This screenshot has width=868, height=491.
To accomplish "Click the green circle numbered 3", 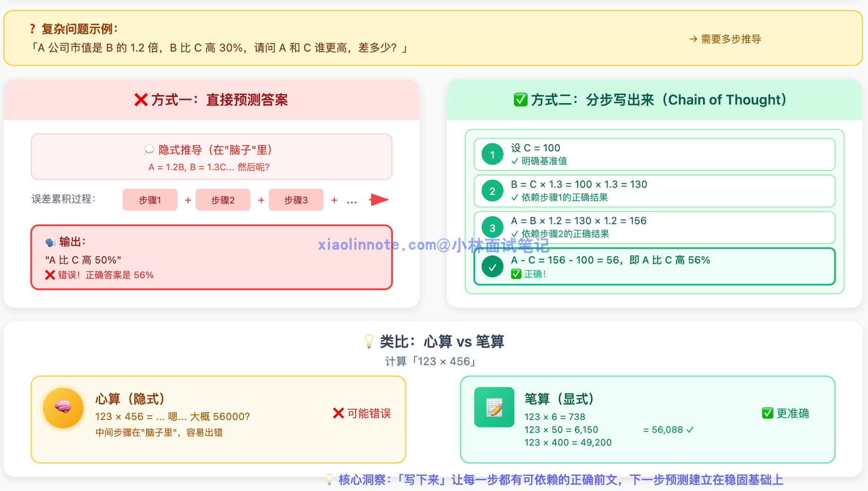I will coord(492,228).
